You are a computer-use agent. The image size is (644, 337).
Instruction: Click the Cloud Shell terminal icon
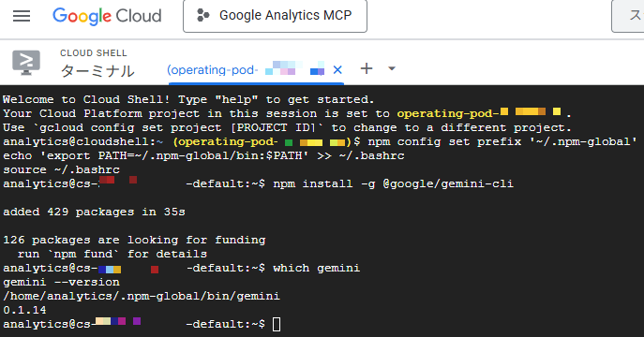click(x=26, y=63)
